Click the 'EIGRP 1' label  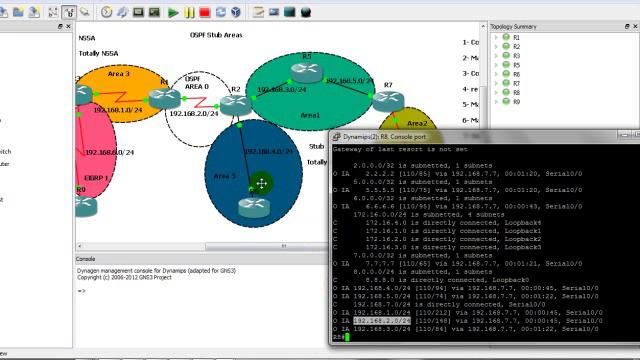tap(96, 178)
